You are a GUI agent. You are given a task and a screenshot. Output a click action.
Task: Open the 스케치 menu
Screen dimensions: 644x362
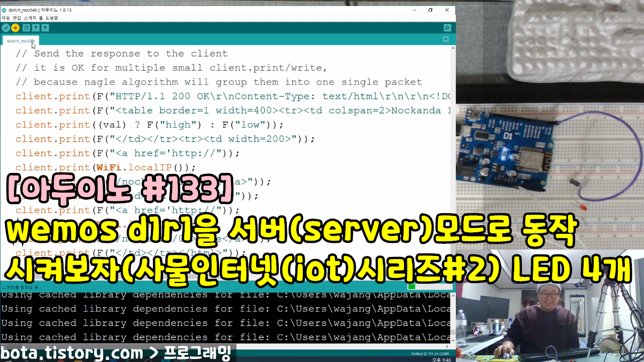point(30,18)
